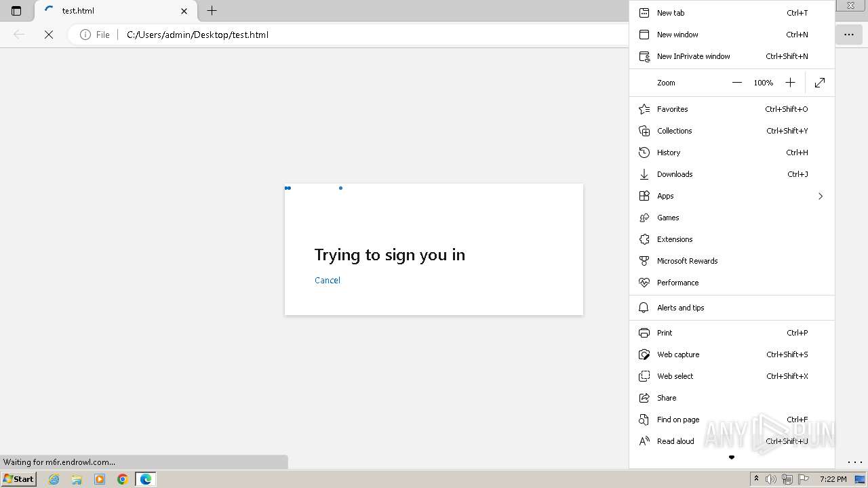Viewport: 868px width, 488px height.
Task: Select Print from menu
Action: coord(732,333)
